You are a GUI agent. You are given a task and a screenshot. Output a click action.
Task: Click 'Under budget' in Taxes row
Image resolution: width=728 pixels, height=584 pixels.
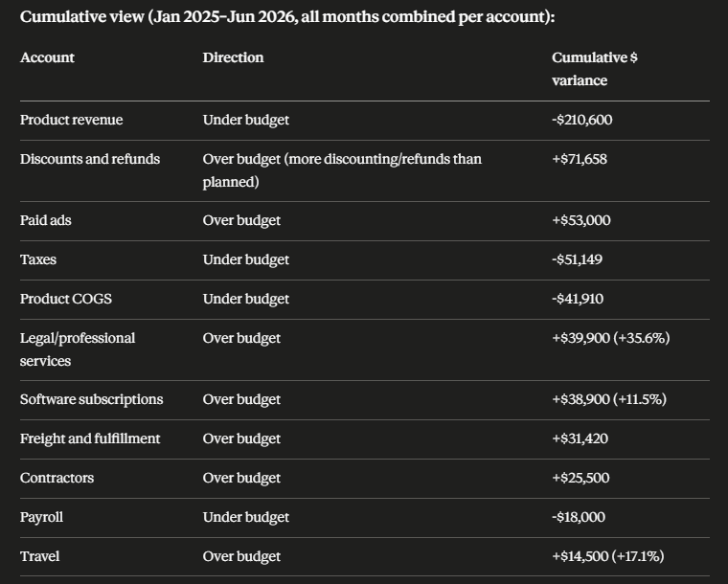(246, 260)
